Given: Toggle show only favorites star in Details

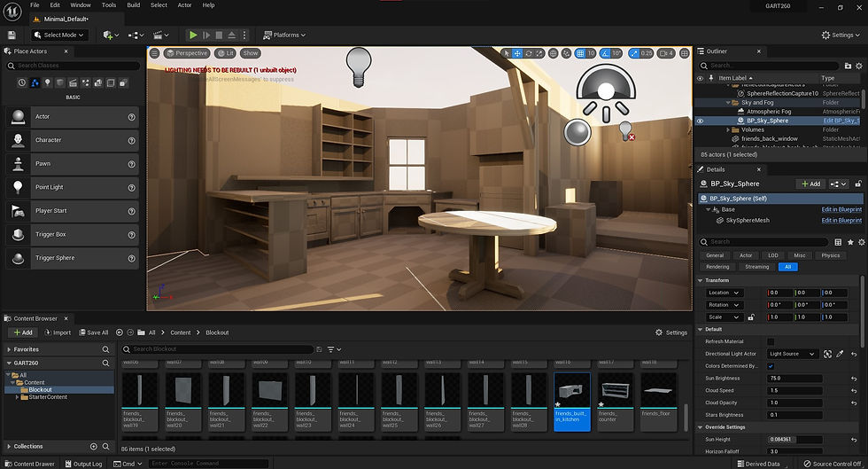Looking at the screenshot, I should (850, 242).
